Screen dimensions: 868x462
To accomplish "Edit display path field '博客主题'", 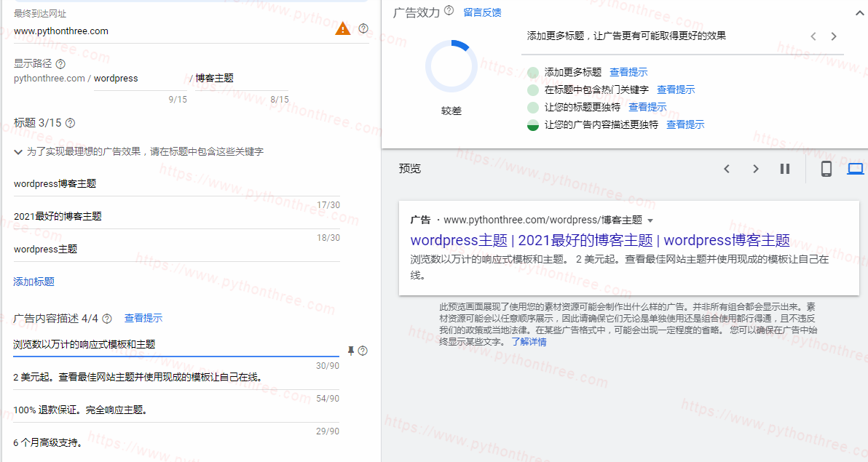I will (241, 79).
